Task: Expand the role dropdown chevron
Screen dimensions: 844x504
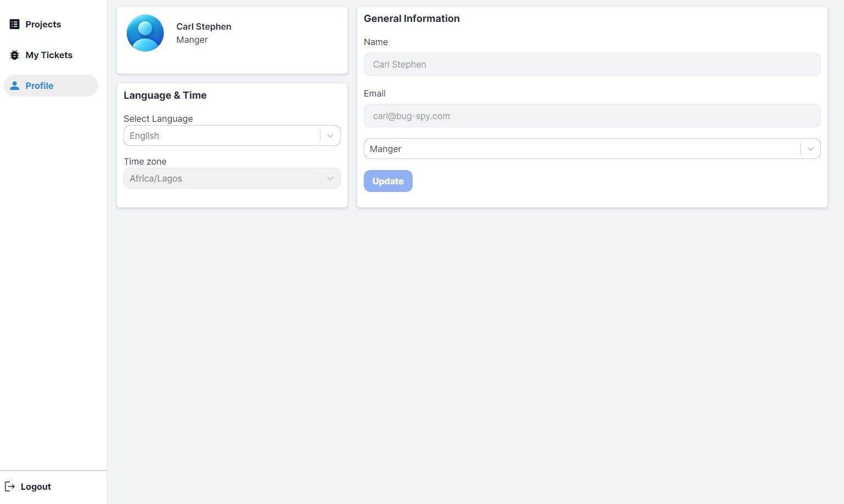Action: coord(811,149)
